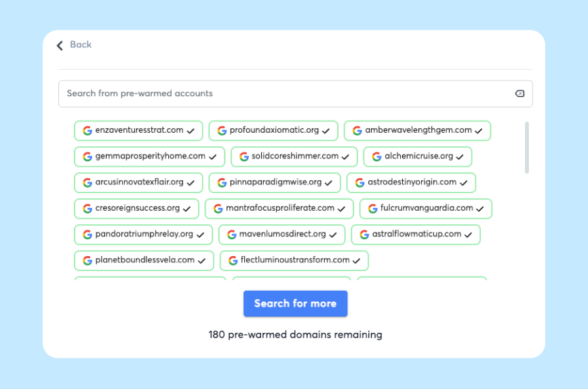The image size is (588, 389).
Task: Click Google logo beside solidcoreshimmer.com
Action: [244, 157]
